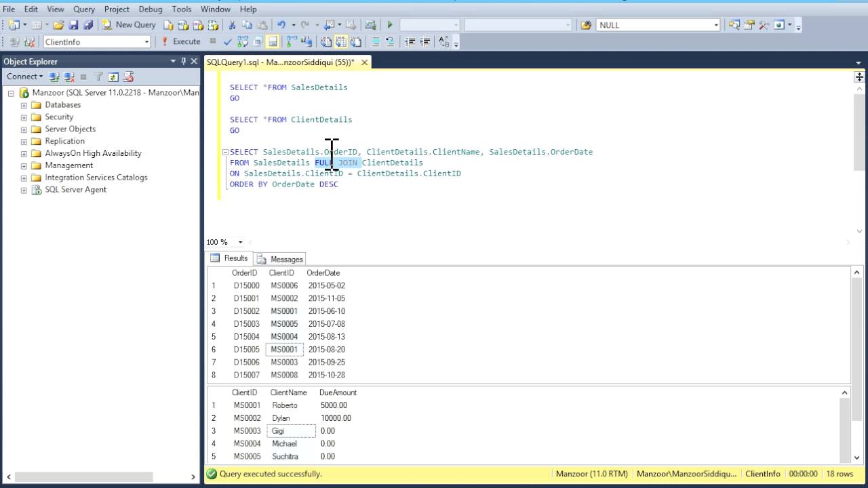Click the Uncomment Selected Lines icon
Viewport: 868px width, 488px height.
(390, 42)
